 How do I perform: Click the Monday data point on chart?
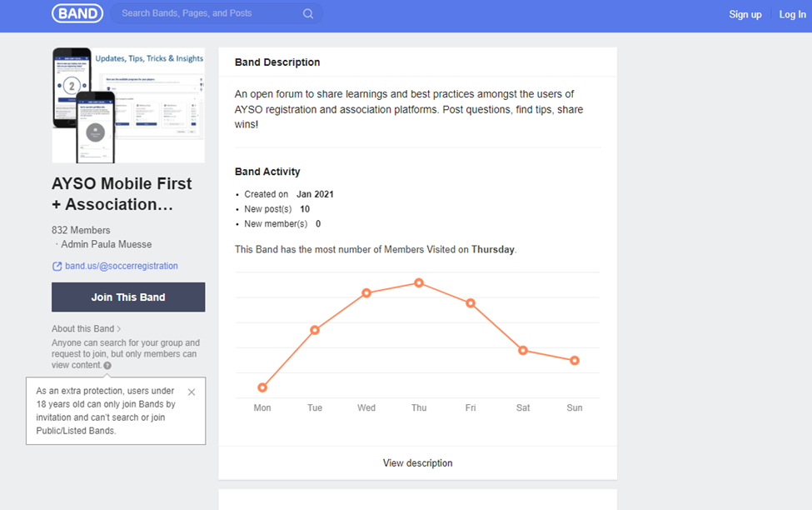[262, 387]
